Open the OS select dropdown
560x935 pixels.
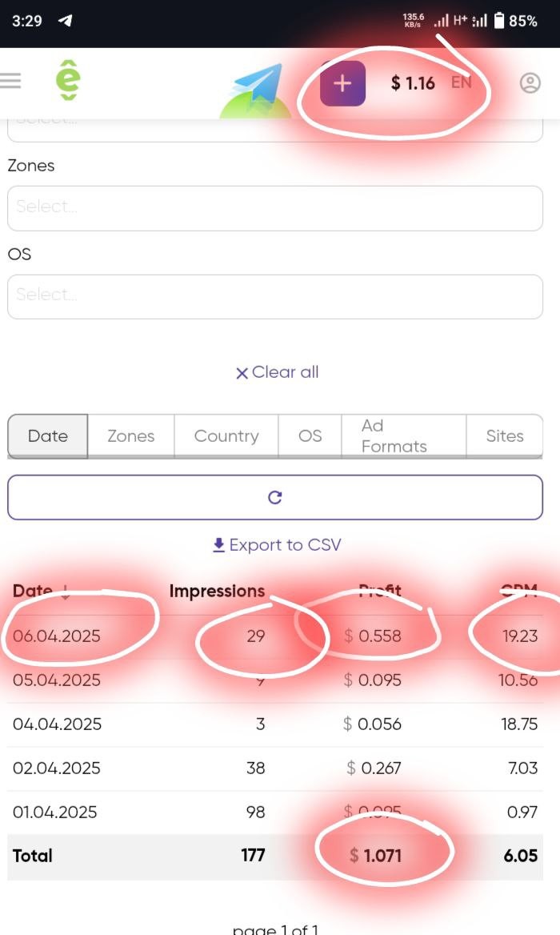pos(275,297)
